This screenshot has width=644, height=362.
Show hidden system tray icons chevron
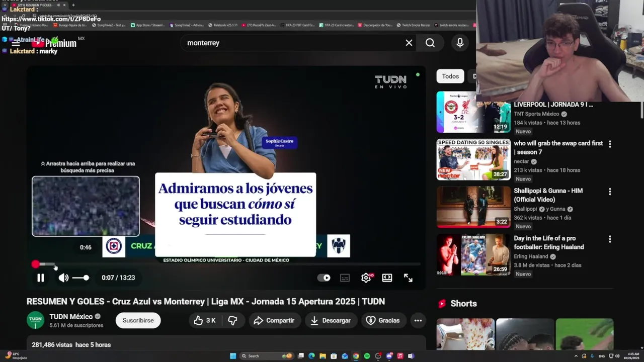576,356
